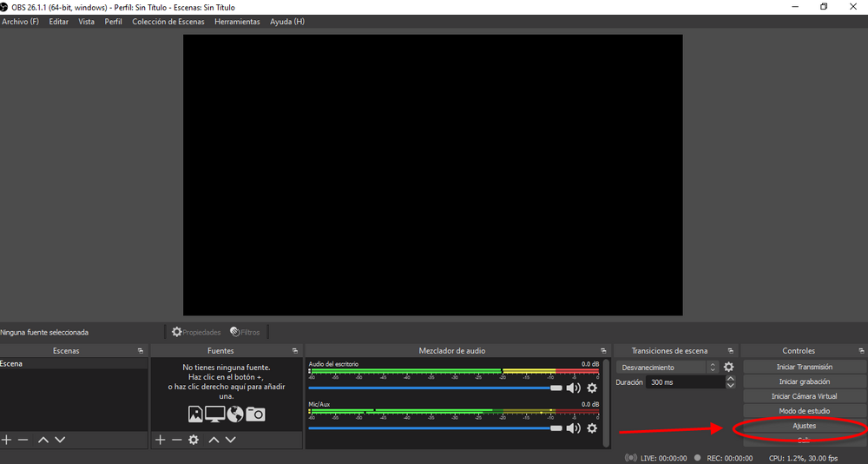
Task: Click the Filtros button
Action: (245, 332)
